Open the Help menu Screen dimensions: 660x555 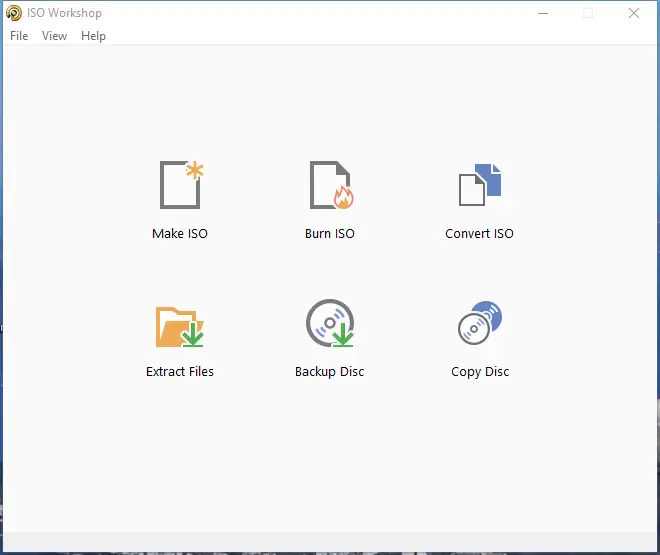(93, 36)
